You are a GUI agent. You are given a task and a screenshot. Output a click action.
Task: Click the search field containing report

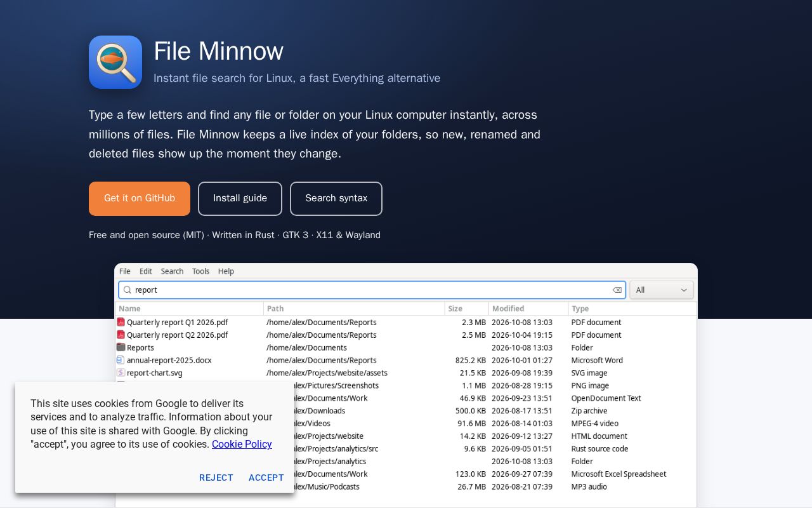point(372,290)
